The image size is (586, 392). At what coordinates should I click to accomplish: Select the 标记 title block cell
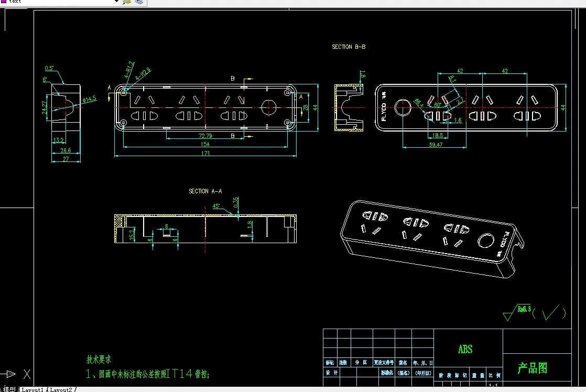[x=330, y=363]
